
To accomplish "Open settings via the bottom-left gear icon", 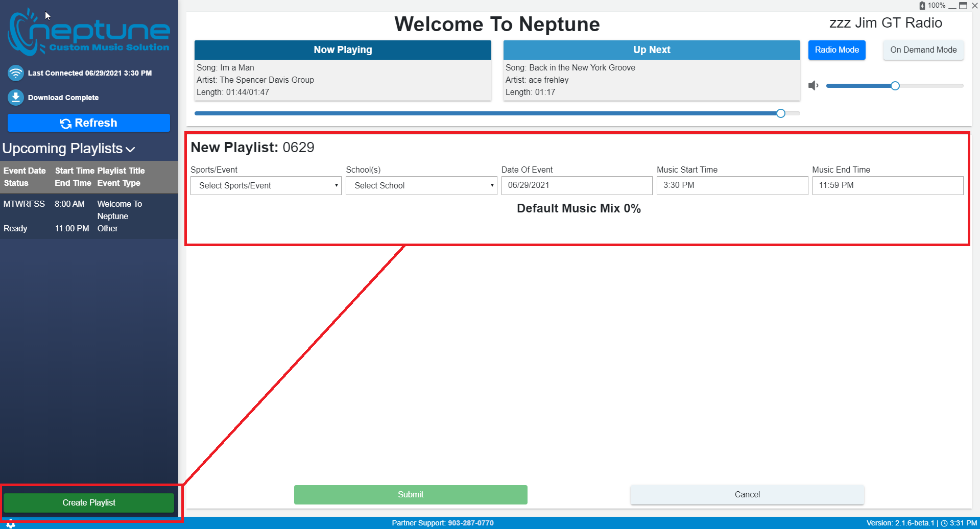I will click(x=11, y=524).
